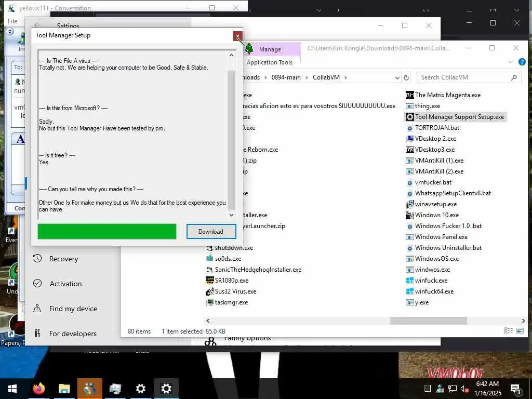Select VMAntiKill (2).exe icon
The width and height of the screenshot is (532, 399).
pos(409,171)
